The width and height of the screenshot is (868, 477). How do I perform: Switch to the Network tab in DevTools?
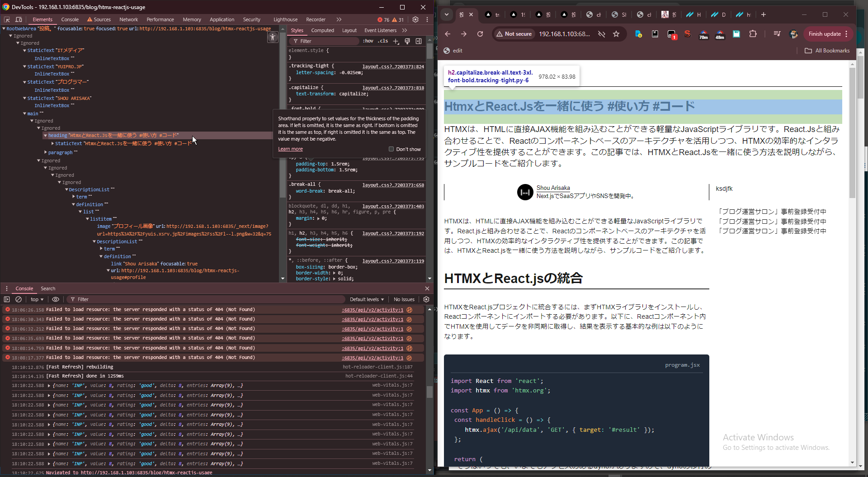click(129, 19)
